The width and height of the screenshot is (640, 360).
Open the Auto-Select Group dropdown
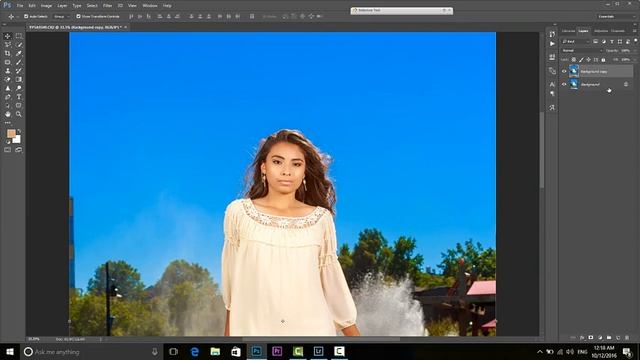pyautogui.click(x=61, y=16)
